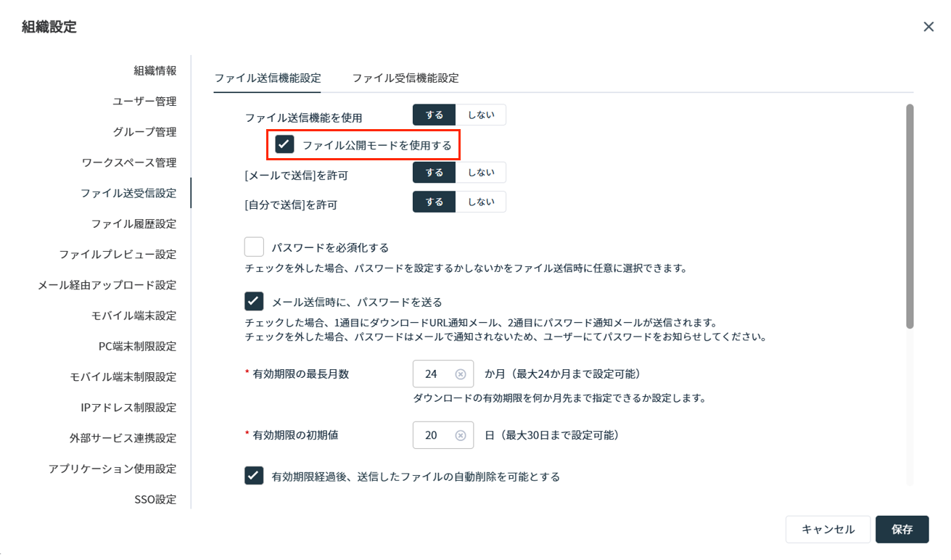Uncheck ファイル公開モードを使用する checkbox

[x=284, y=144]
